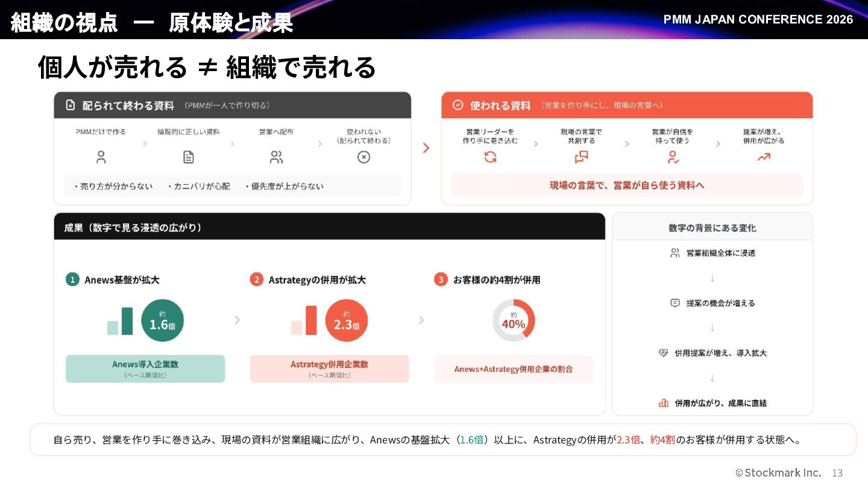Click the 使われる資料 panel title
This screenshot has width=868, height=488.
(x=500, y=105)
